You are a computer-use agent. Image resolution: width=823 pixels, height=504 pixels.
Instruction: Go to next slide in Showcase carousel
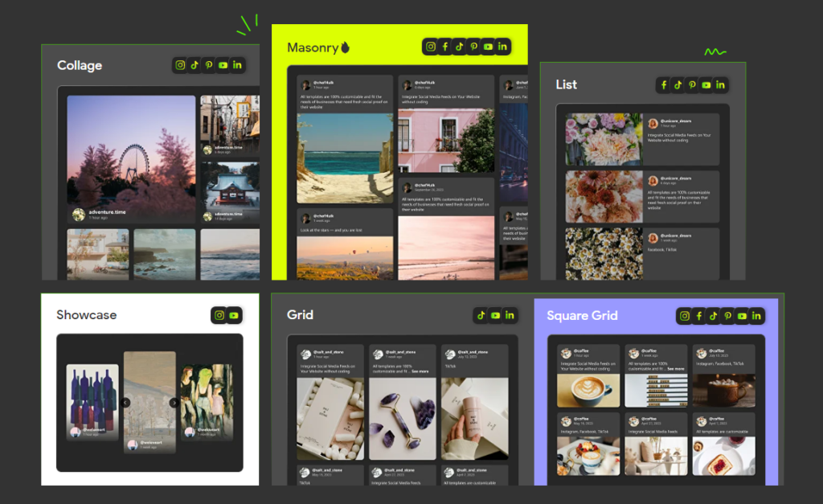click(174, 403)
